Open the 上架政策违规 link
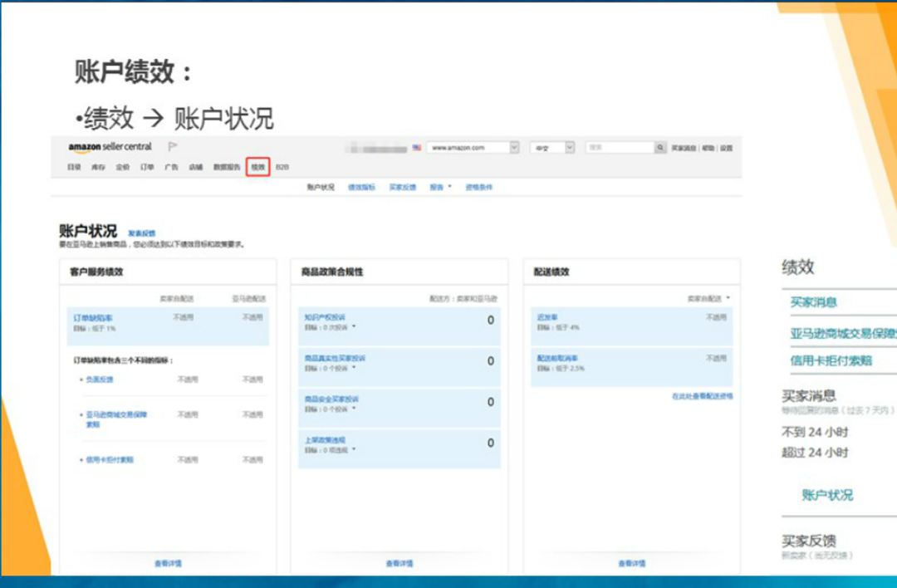Screen dimensions: 897x588 point(325,440)
